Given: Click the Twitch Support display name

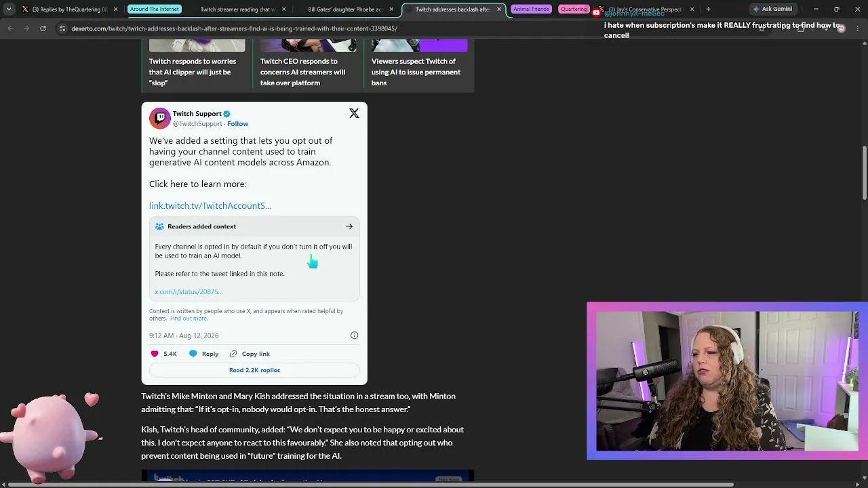Looking at the screenshot, I should (197, 114).
